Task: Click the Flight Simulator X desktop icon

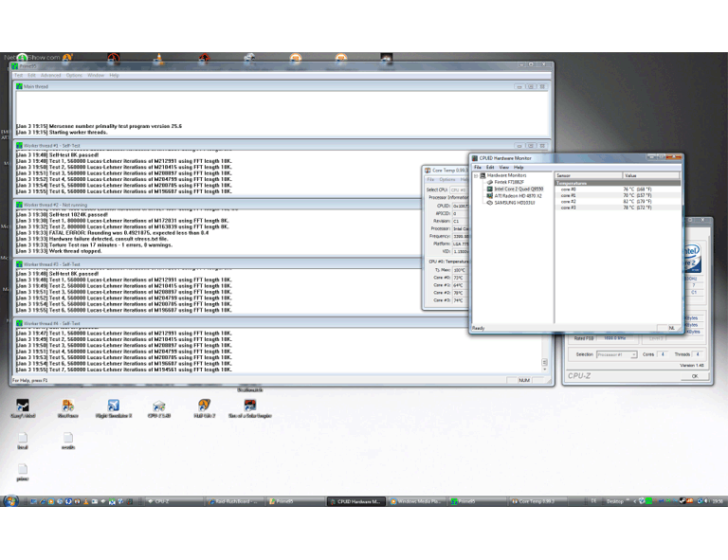Action: pyautogui.click(x=113, y=406)
